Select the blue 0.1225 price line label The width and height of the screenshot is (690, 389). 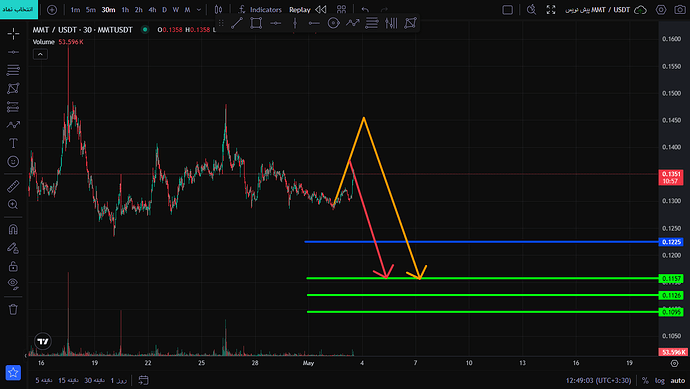point(671,242)
